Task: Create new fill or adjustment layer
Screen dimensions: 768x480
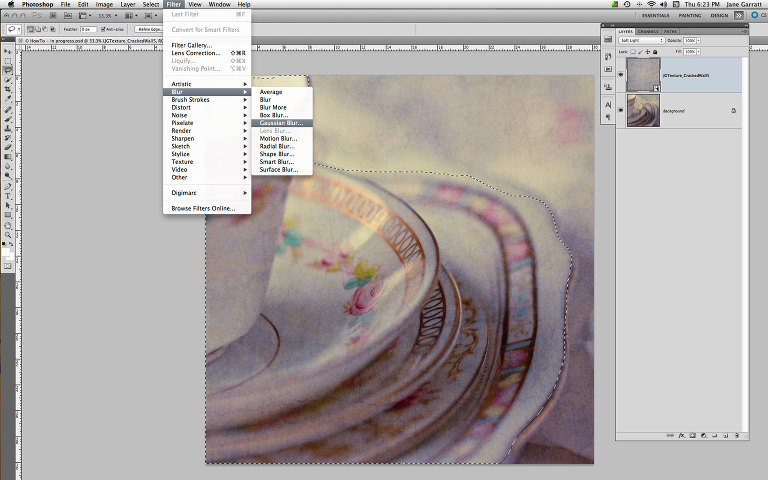Action: point(704,435)
